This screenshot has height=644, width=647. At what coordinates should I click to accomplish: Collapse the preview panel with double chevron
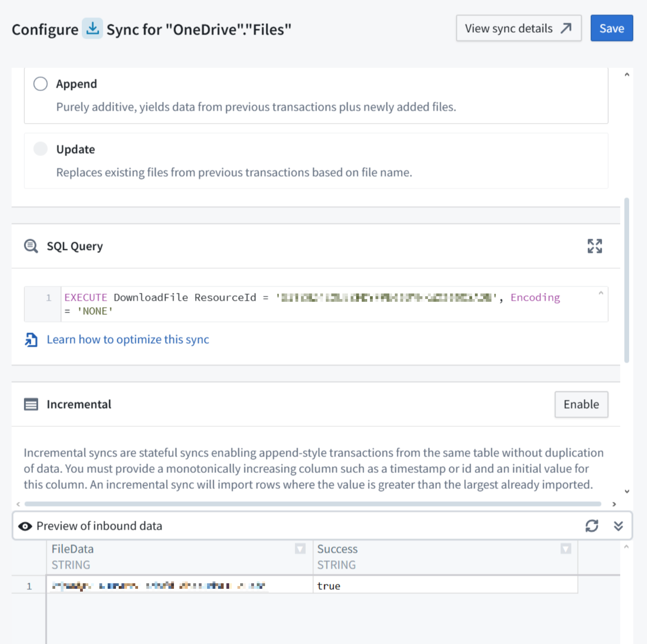click(618, 526)
